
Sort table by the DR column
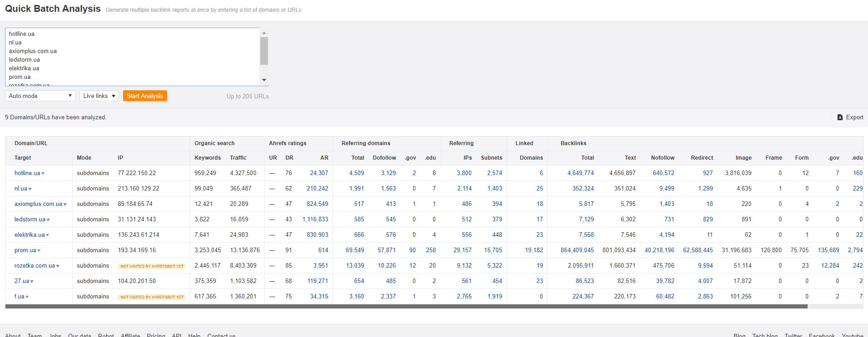(289, 158)
